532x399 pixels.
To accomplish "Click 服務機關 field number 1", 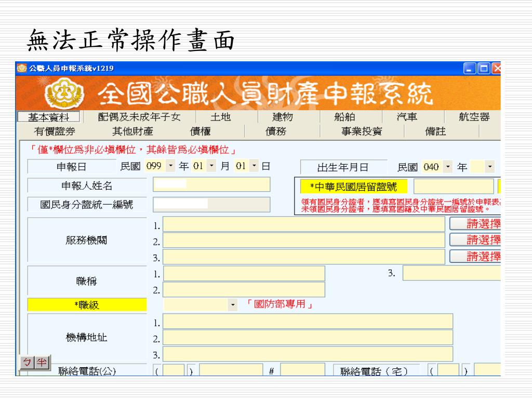I will [x=303, y=224].
